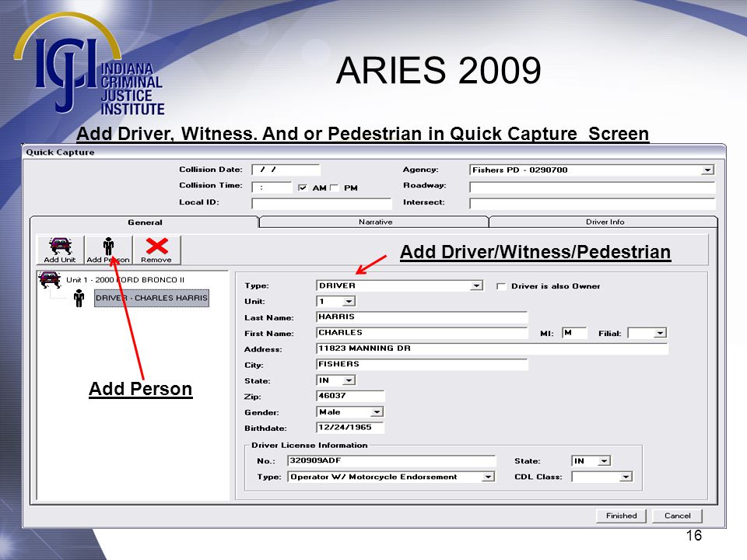The image size is (747, 560).
Task: Open the driver license State dropdown
Action: (x=604, y=461)
